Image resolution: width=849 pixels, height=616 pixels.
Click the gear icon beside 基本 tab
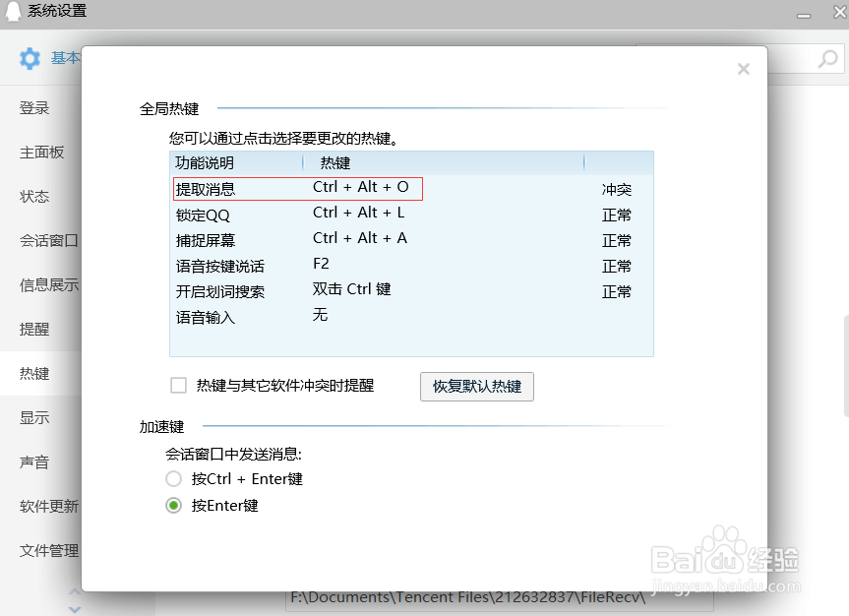pyautogui.click(x=30, y=58)
